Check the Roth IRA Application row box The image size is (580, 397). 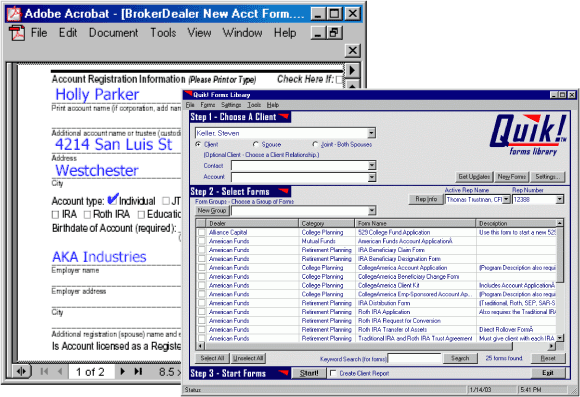[x=202, y=312]
